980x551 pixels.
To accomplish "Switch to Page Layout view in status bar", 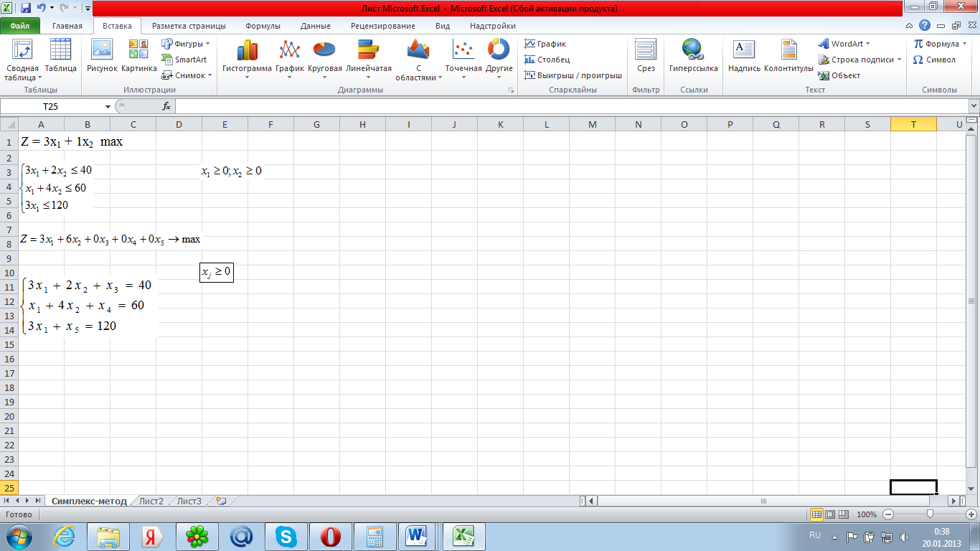I will click(830, 514).
